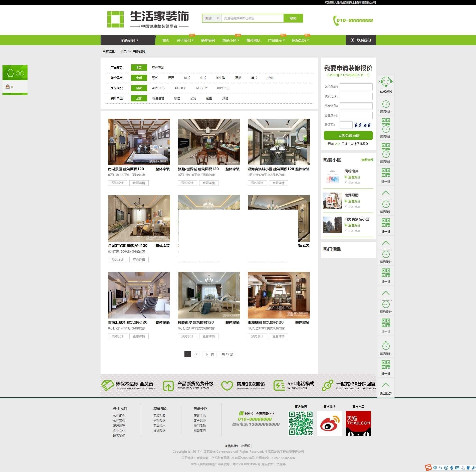Viewport: 476px width, 472px height.
Task: Refresh the 6996 captcha image
Action: click(x=362, y=125)
